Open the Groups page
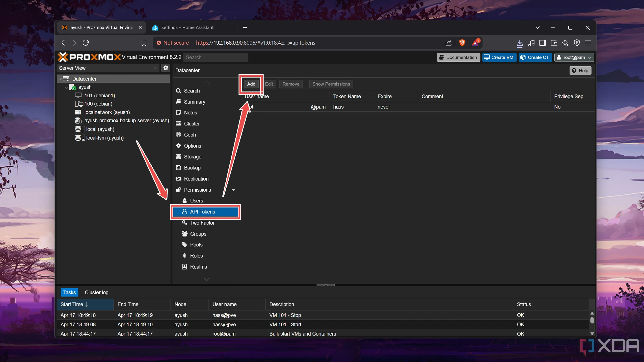The height and width of the screenshot is (362, 644). pos(206,234)
